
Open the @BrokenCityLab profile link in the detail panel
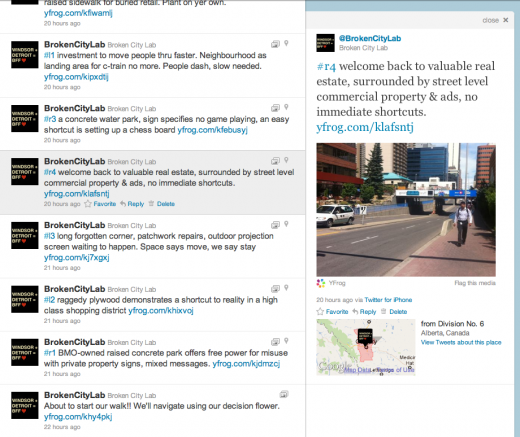coord(370,38)
